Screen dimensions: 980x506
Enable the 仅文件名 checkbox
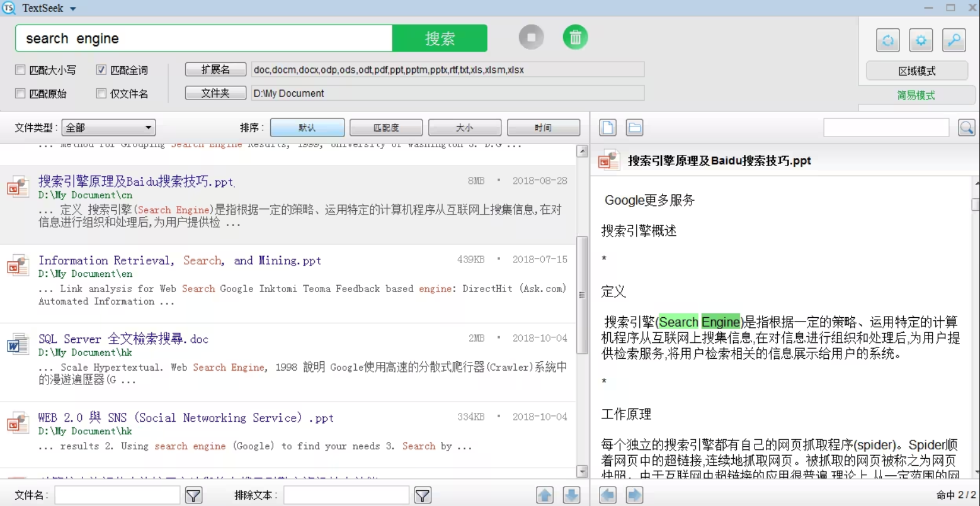101,93
